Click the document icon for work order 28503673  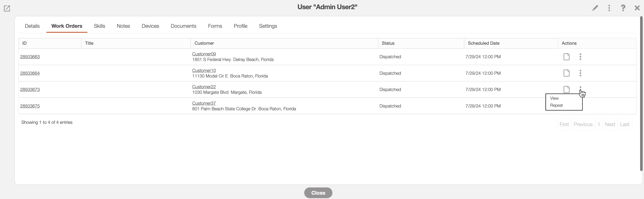pyautogui.click(x=566, y=89)
